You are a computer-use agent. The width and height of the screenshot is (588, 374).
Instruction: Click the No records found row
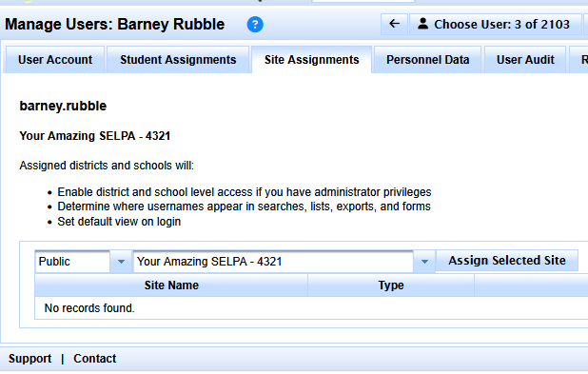311,308
